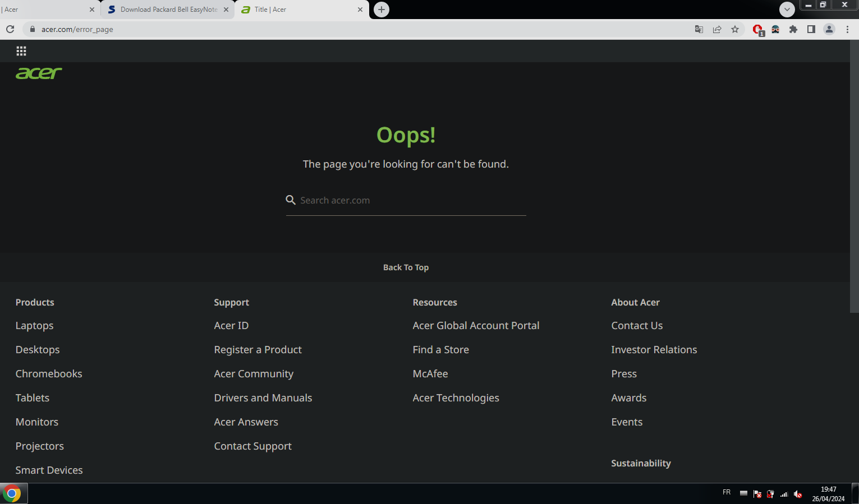Open the Acer Technologies link
859x504 pixels.
coord(456,398)
